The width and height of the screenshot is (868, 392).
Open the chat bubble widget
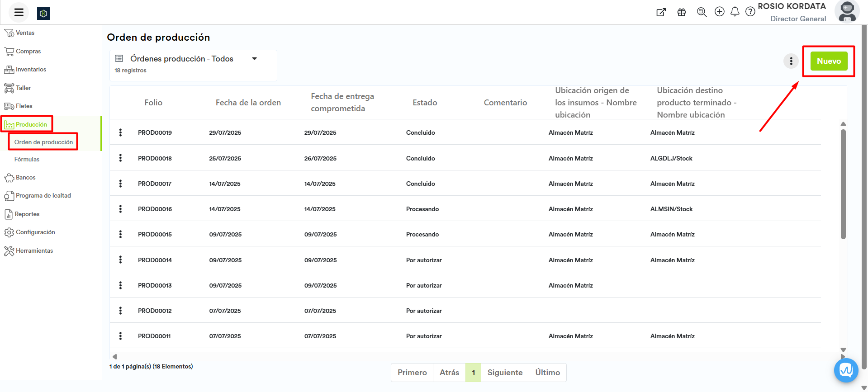point(846,370)
